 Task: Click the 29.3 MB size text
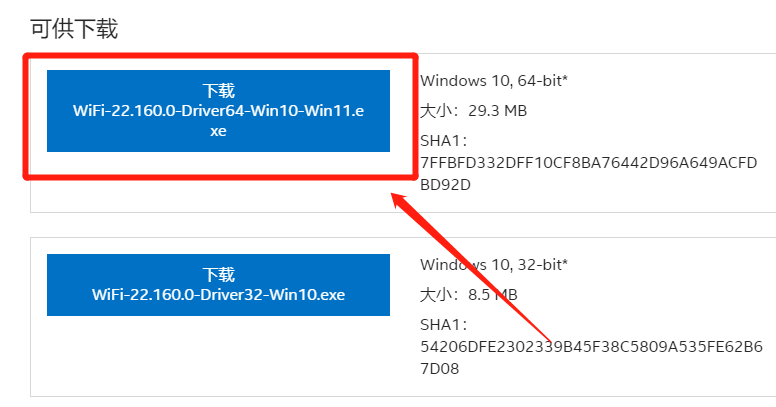click(x=497, y=110)
